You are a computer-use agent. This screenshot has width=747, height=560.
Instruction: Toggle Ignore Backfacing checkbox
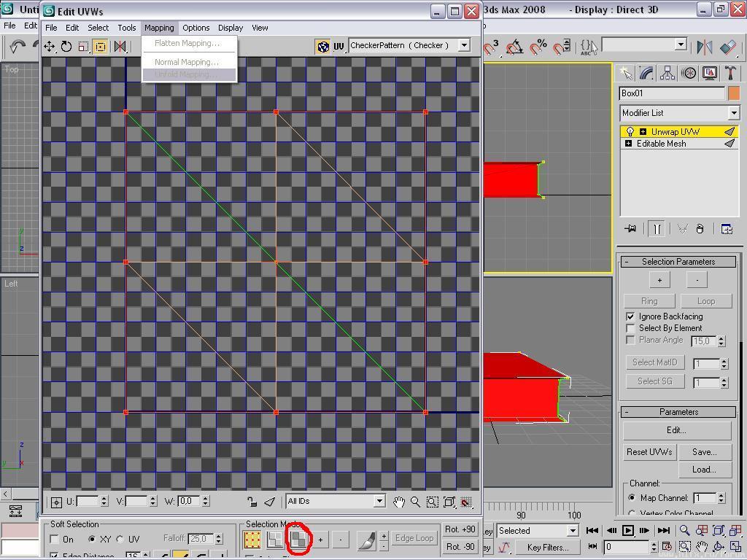(631, 316)
